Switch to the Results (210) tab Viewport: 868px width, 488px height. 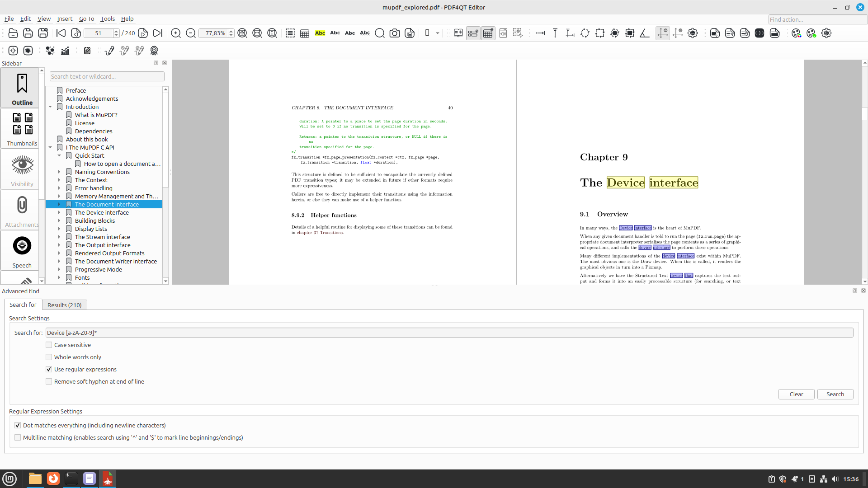[64, 305]
